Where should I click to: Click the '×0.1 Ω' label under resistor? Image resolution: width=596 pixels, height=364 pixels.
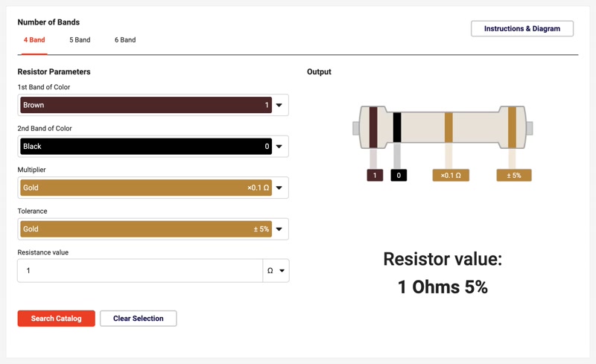pos(451,176)
